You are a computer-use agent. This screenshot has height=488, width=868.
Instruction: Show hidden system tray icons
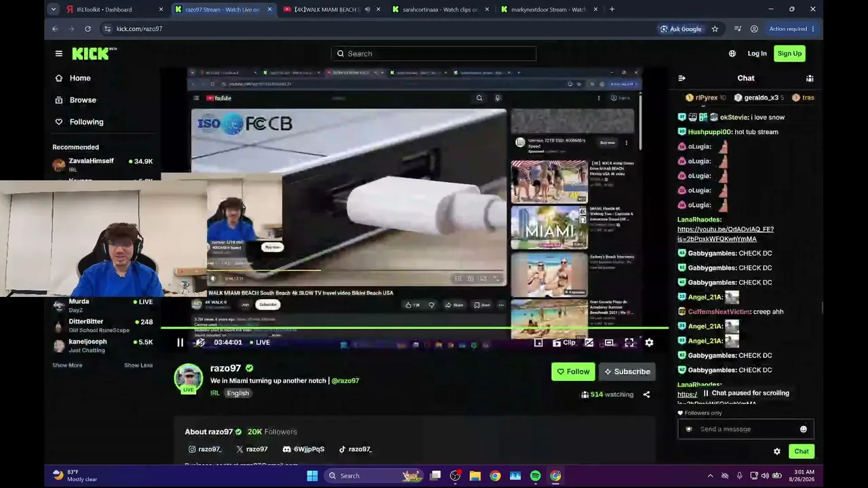tap(710, 476)
